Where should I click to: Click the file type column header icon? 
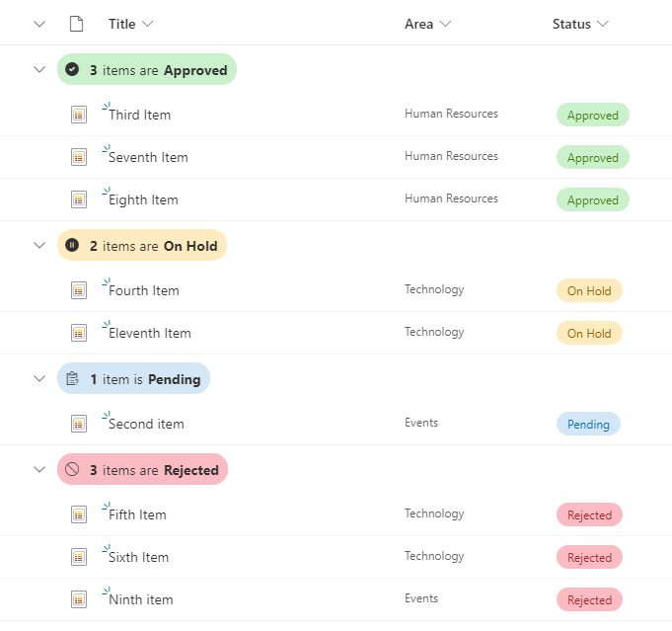pos(76,24)
